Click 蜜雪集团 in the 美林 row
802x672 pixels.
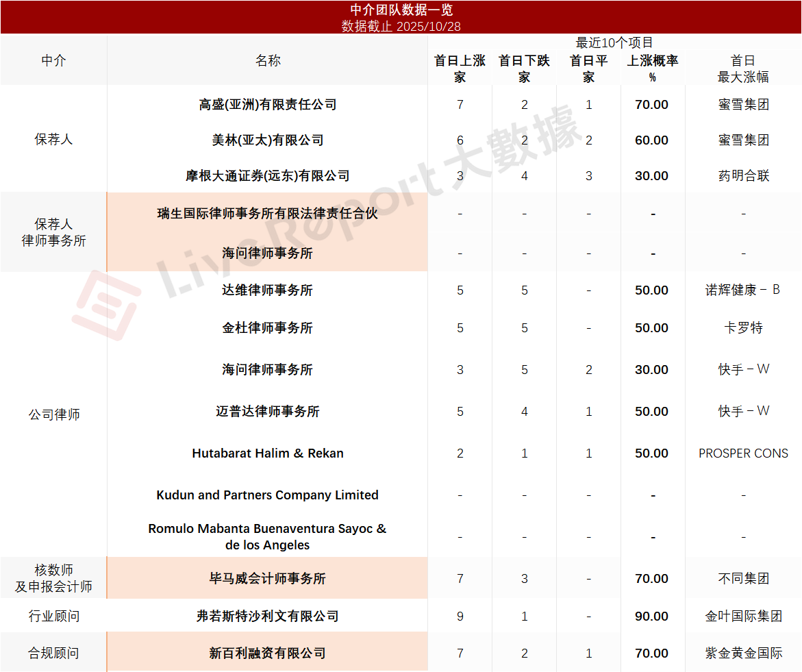pos(743,140)
